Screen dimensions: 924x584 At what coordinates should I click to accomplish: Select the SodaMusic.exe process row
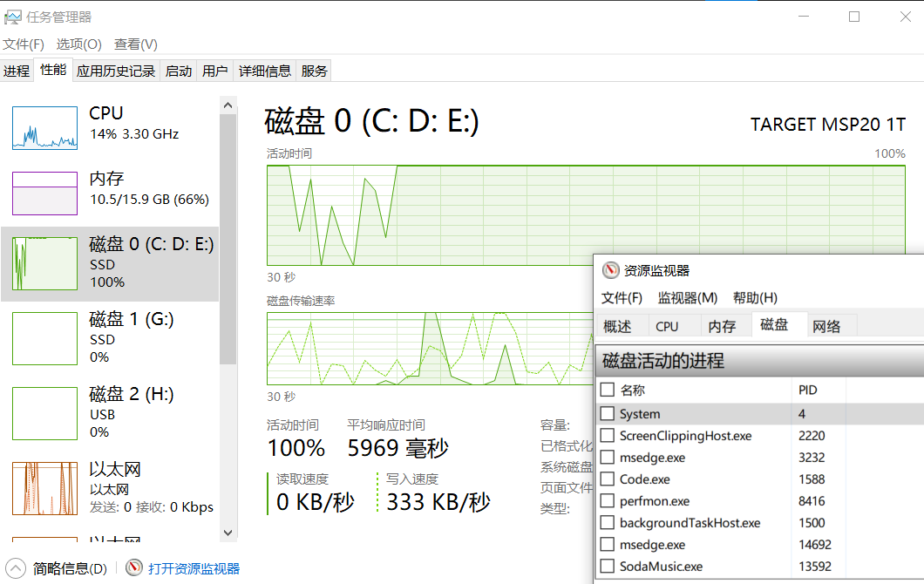tap(759, 567)
